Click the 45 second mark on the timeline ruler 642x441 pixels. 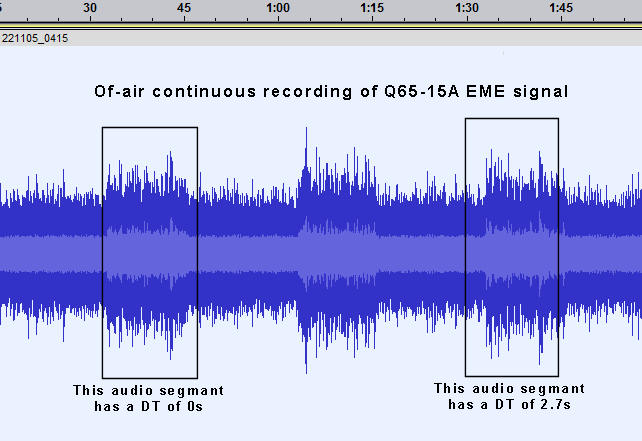[x=184, y=8]
